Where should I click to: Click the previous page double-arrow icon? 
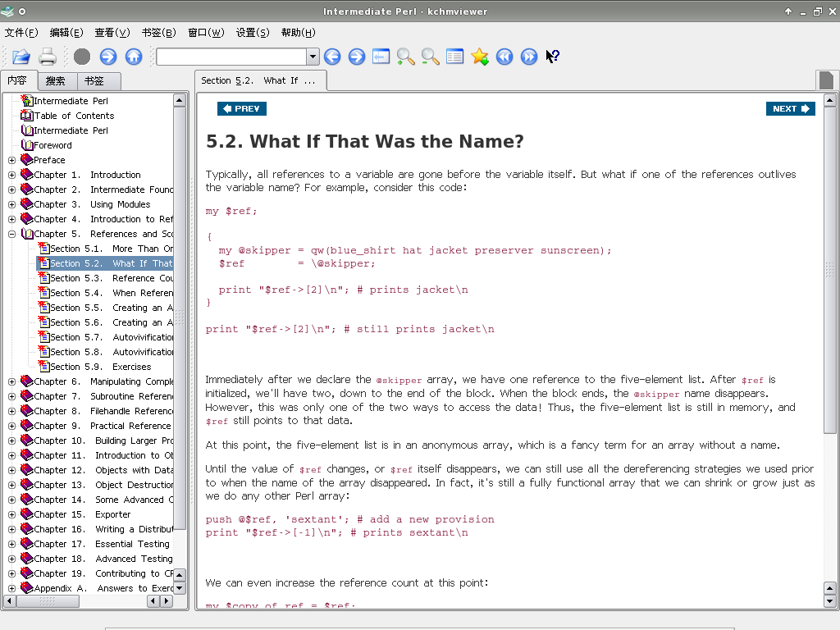504,57
